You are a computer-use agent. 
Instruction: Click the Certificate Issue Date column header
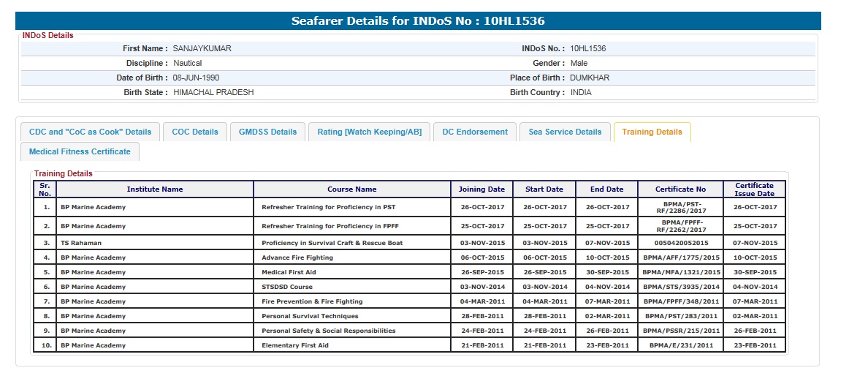[x=754, y=189]
